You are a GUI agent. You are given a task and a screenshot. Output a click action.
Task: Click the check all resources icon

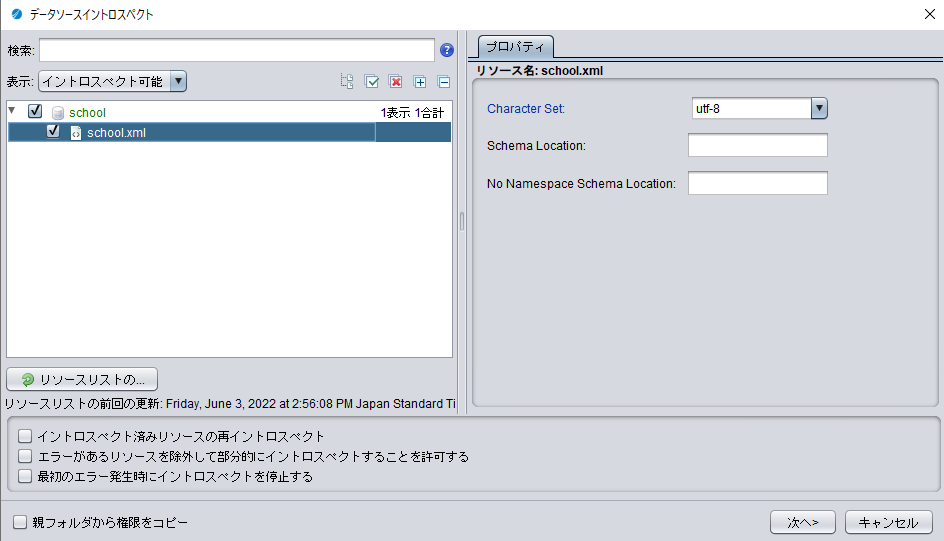(372, 81)
